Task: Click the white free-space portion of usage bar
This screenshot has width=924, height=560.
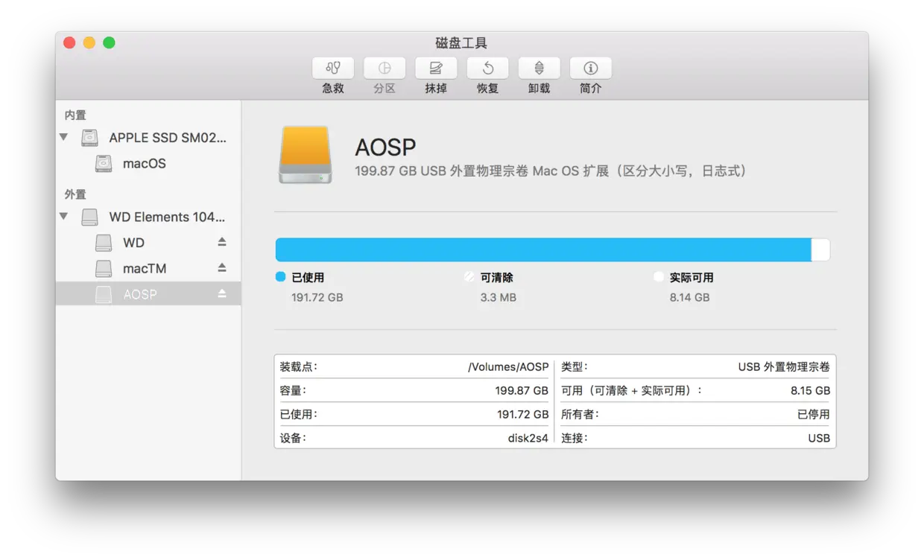Action: (x=820, y=249)
